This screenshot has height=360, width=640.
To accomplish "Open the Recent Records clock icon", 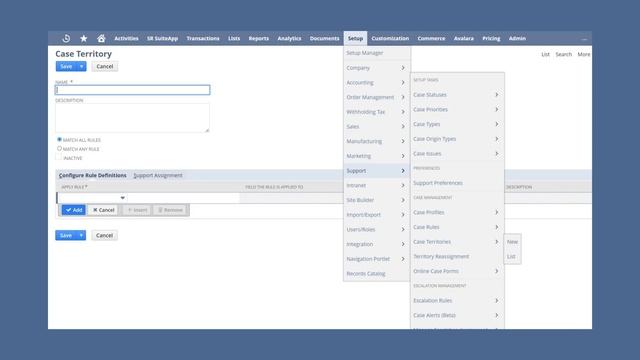I will coord(66,38).
